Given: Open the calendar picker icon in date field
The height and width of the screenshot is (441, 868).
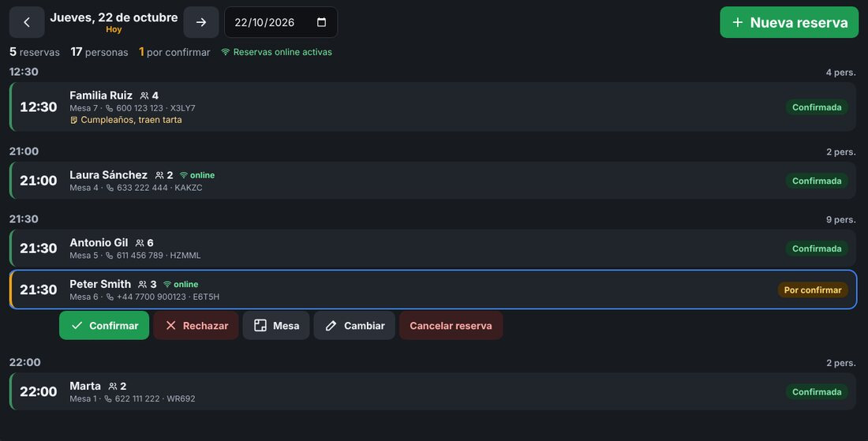Looking at the screenshot, I should 321,22.
